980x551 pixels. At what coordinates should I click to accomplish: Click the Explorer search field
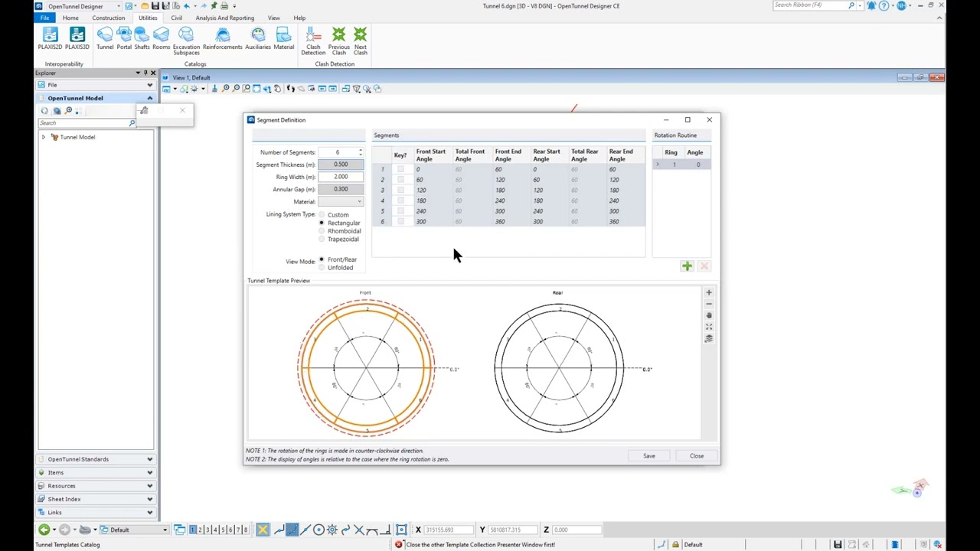click(x=83, y=123)
